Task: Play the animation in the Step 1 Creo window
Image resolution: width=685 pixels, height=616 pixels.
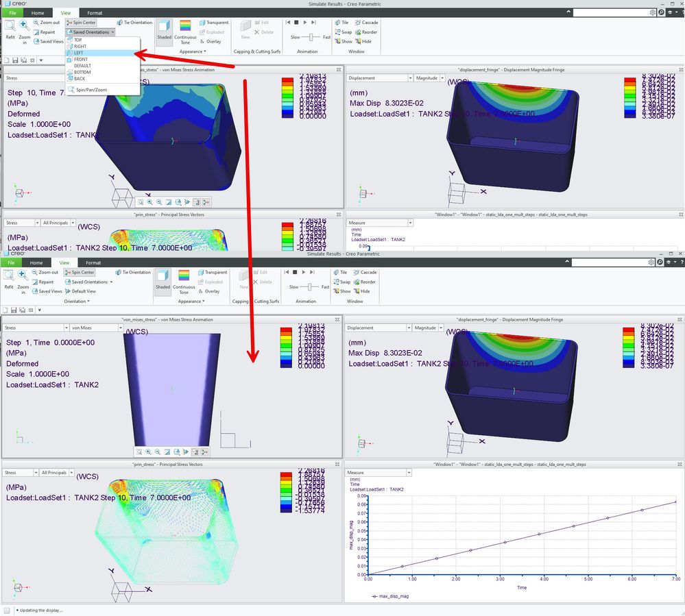Action: click(x=304, y=272)
